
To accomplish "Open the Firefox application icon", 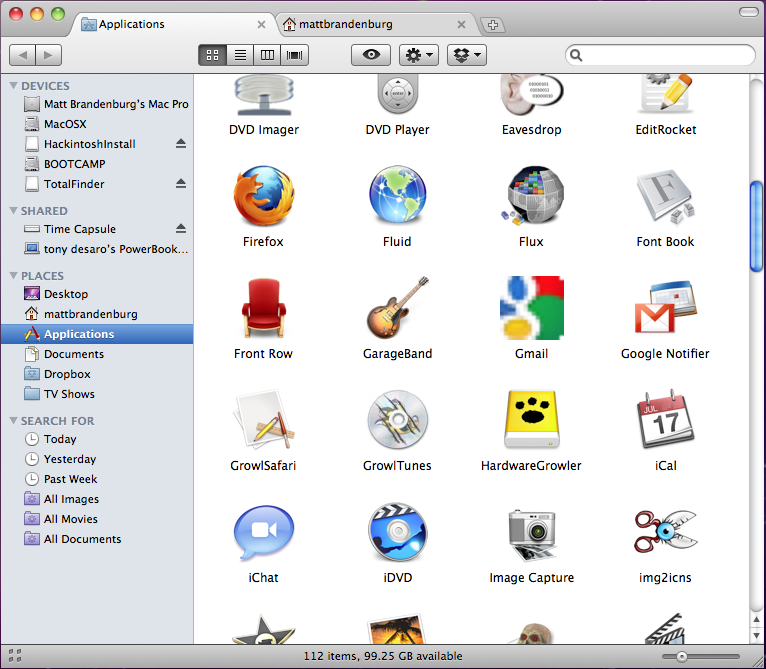I will coord(264,195).
